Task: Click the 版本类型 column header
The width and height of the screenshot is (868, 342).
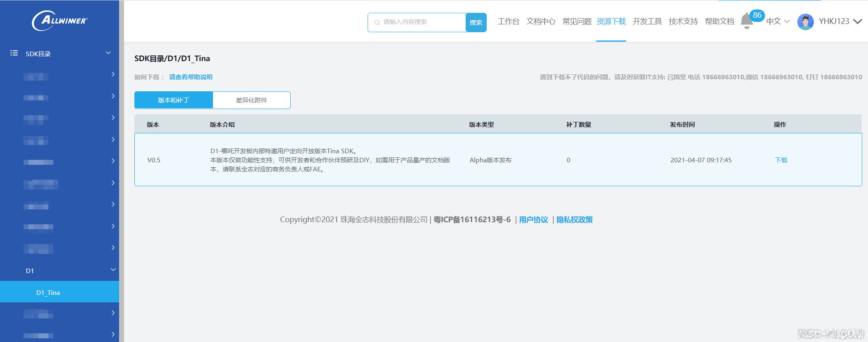Action: pos(481,124)
